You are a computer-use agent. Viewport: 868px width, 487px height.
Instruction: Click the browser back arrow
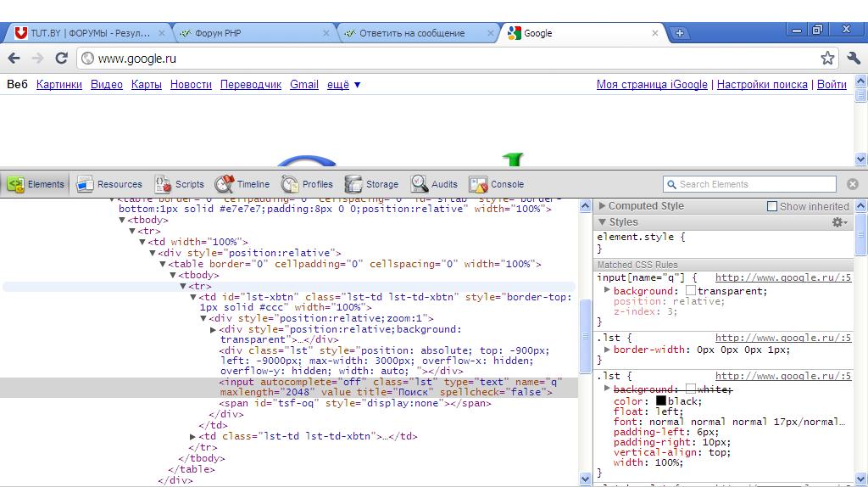[14, 59]
